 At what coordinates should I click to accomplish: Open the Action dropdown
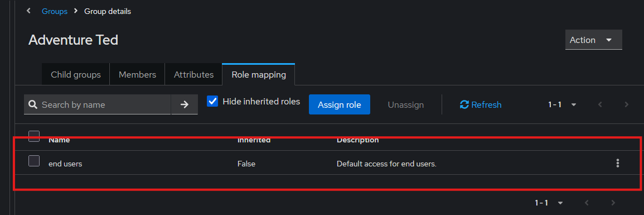[x=593, y=40]
